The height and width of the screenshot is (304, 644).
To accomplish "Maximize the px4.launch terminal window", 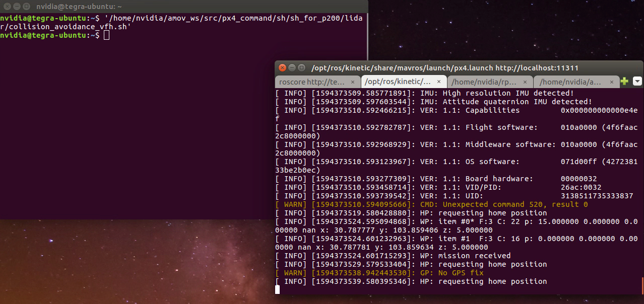I will pos(301,67).
